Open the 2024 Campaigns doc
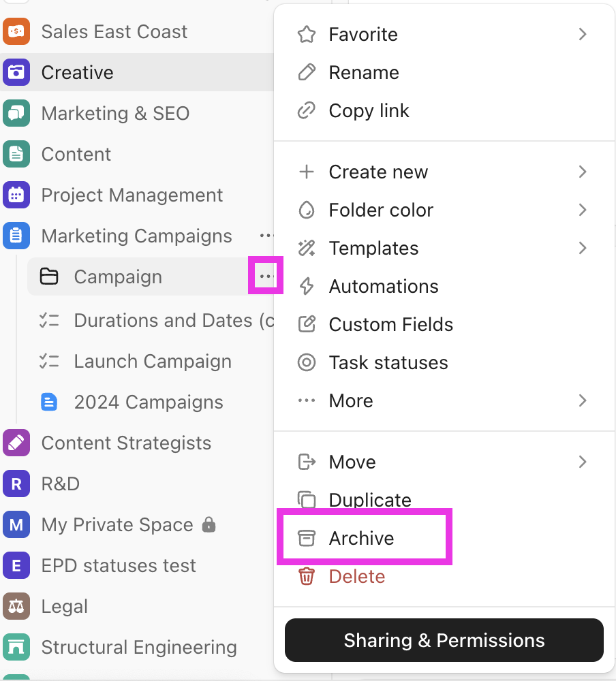Screen dimensions: 616x681 point(148,402)
